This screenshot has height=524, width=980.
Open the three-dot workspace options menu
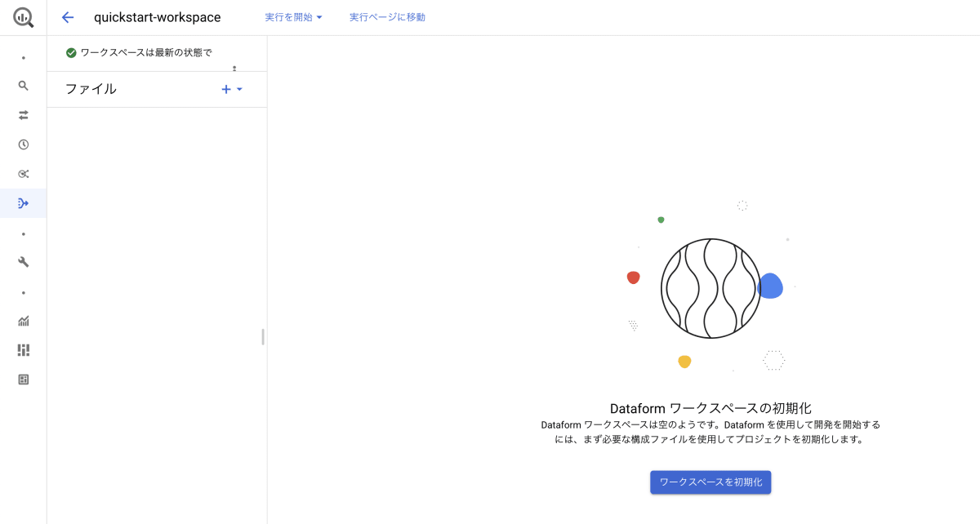(234, 69)
